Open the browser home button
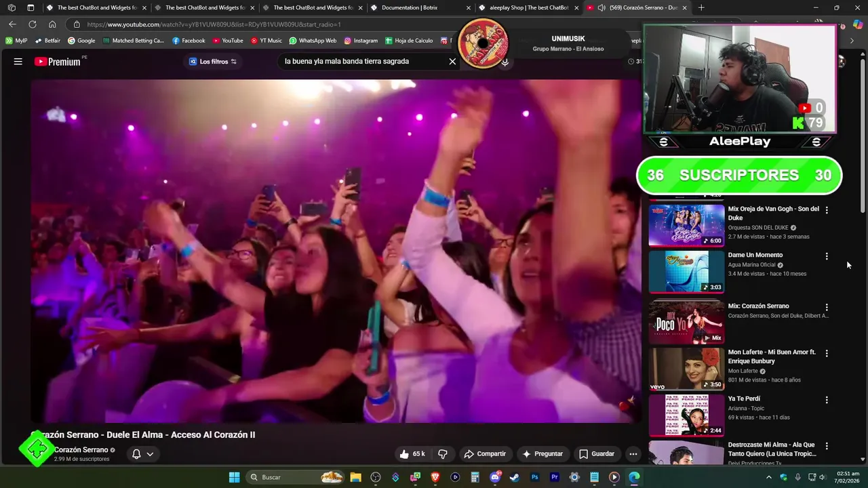The width and height of the screenshot is (868, 488). tap(52, 24)
